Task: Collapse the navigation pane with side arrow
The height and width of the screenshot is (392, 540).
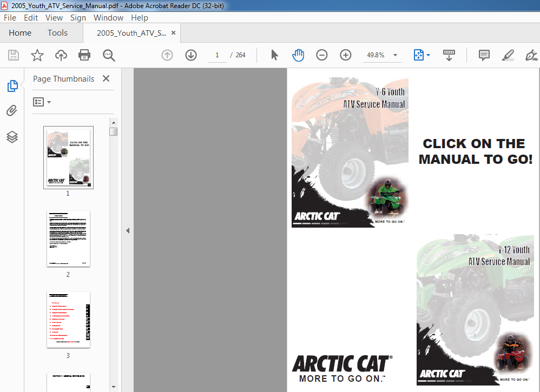Action: pyautogui.click(x=128, y=230)
